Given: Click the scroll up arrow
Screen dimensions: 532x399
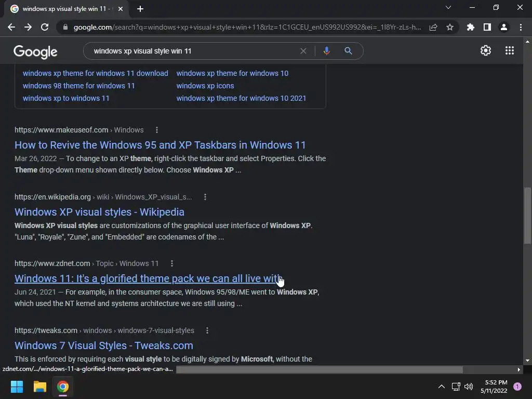Looking at the screenshot, I should pyautogui.click(x=527, y=42).
